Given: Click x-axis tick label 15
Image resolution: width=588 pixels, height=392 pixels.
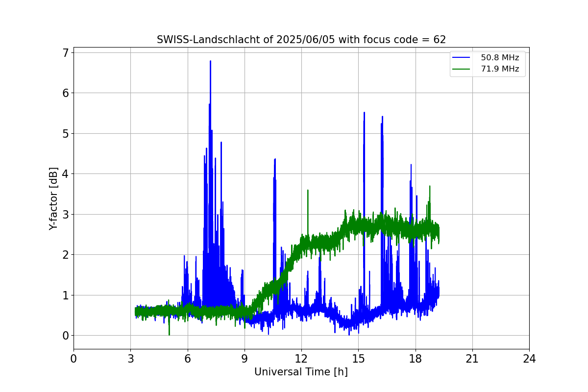Looking at the screenshot, I should point(358,358).
